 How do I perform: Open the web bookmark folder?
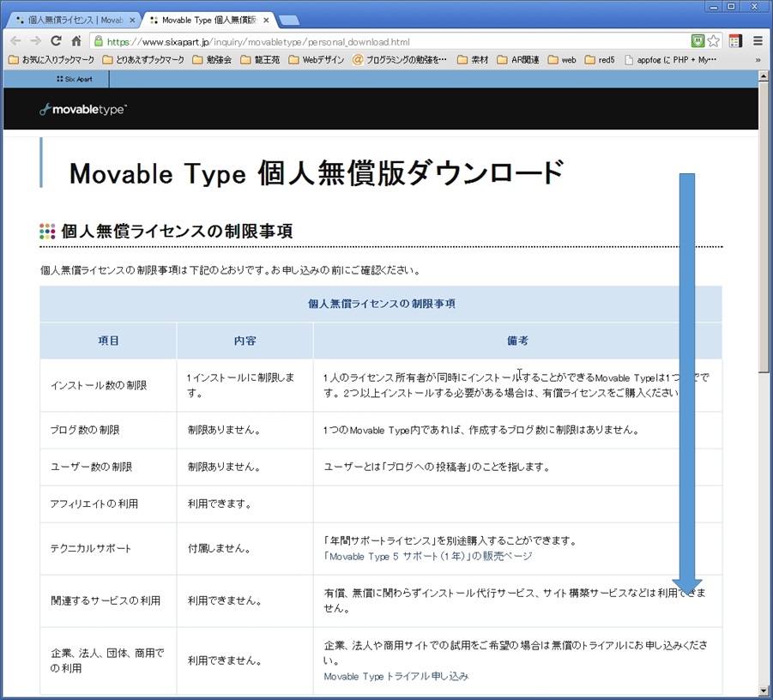coord(562,60)
